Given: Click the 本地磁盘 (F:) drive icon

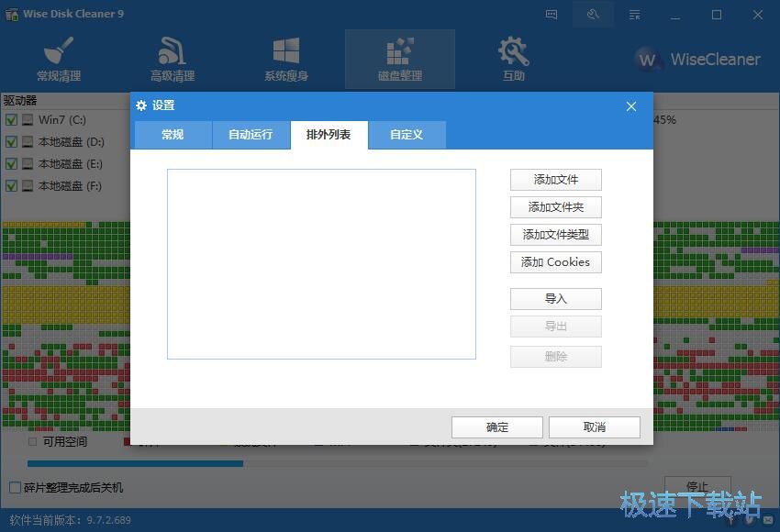Looking at the screenshot, I should pyautogui.click(x=28, y=185).
